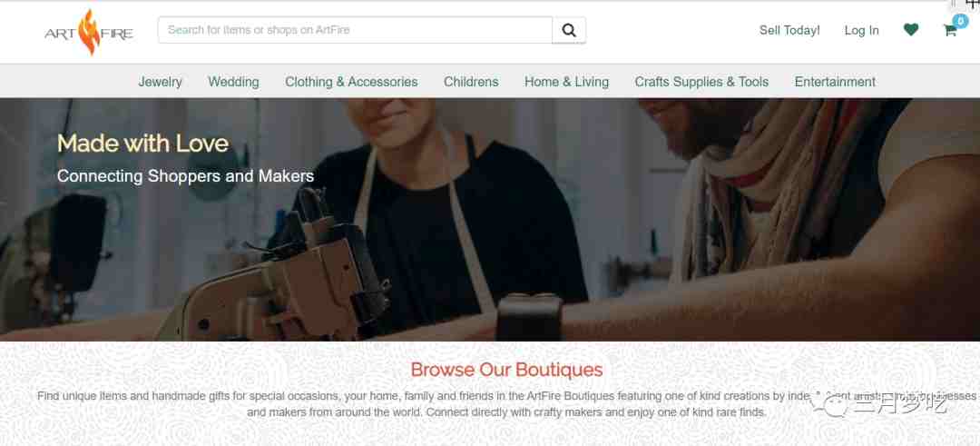Open the Clothing & Accessories menu

351,82
